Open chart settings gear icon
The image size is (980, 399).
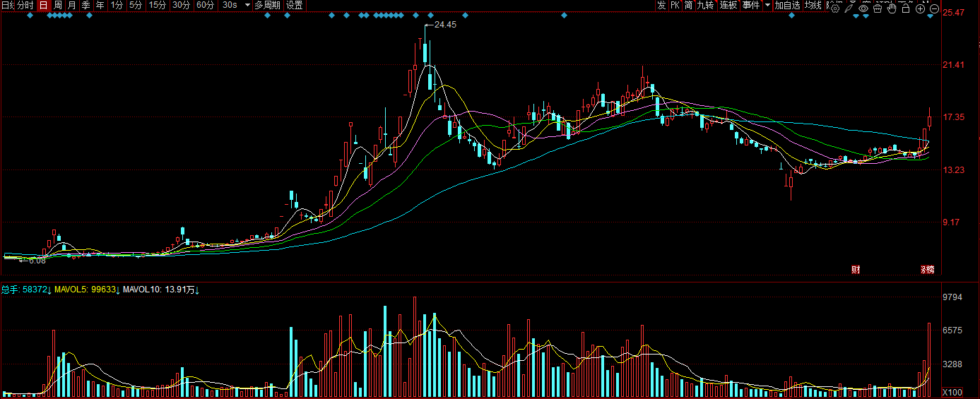point(835,9)
